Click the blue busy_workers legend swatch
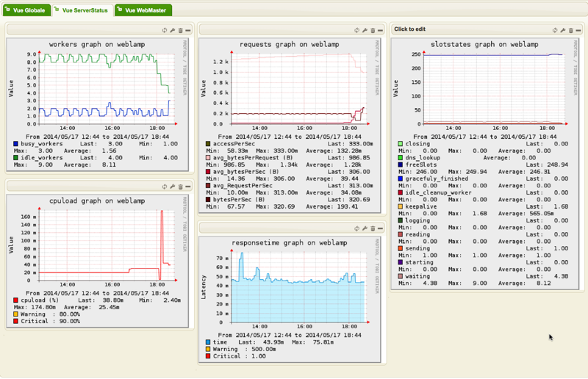 16,145
